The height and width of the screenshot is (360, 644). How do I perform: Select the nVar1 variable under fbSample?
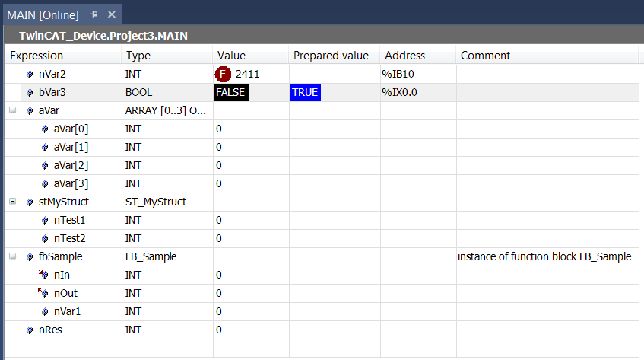68,311
